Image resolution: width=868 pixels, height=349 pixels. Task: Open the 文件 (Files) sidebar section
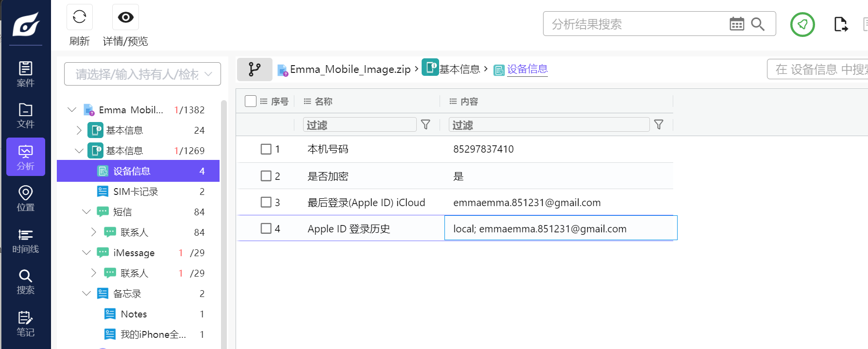26,115
